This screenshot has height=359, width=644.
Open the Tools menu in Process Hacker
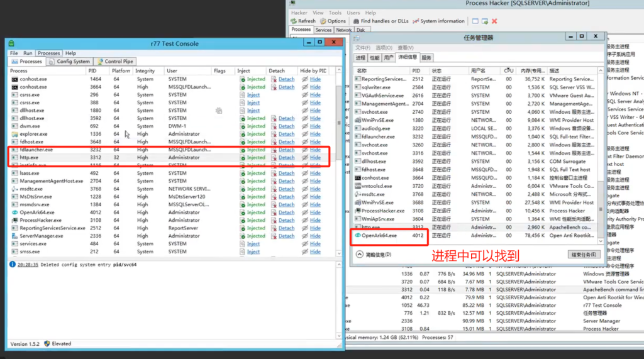click(335, 13)
